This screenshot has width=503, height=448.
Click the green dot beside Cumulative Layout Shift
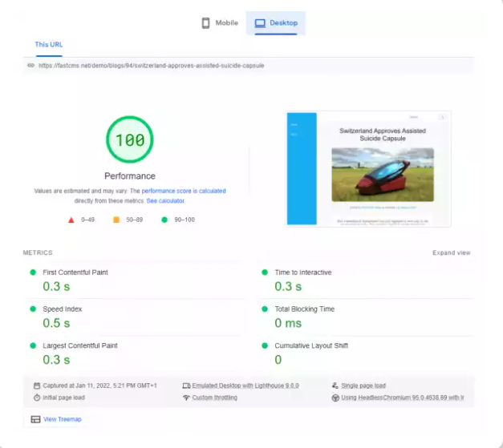click(265, 345)
